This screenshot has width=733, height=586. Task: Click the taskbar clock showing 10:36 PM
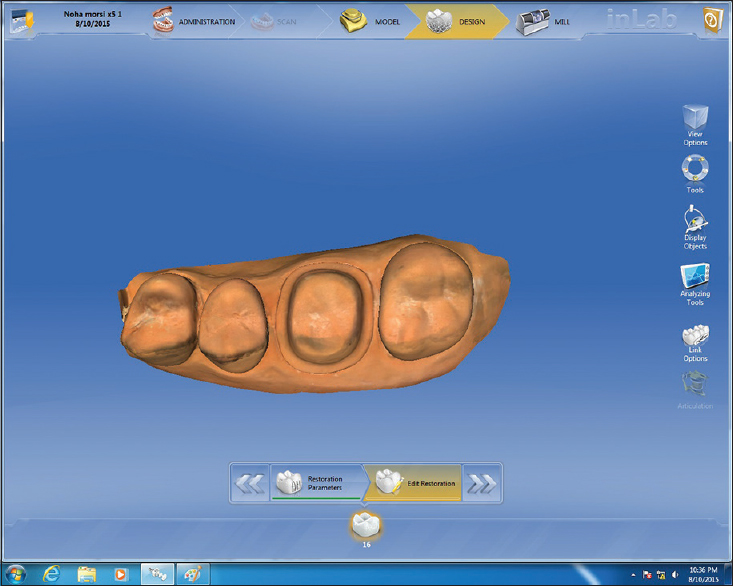(704, 574)
